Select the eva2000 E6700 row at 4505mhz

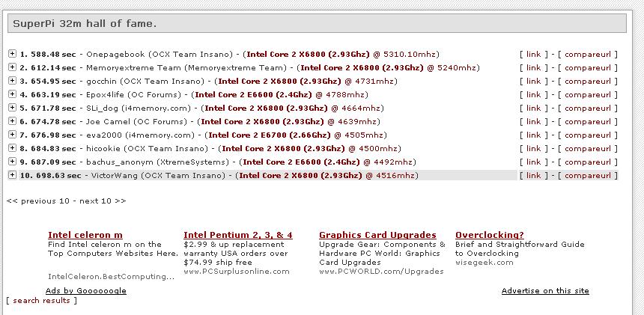203,135
